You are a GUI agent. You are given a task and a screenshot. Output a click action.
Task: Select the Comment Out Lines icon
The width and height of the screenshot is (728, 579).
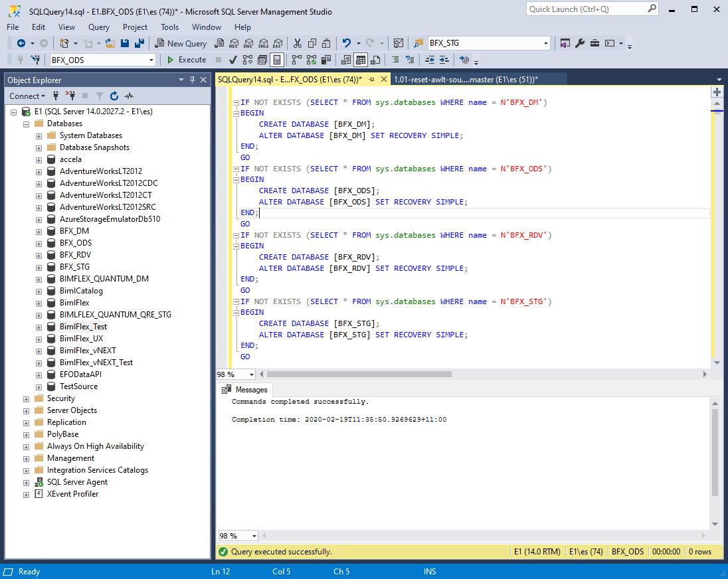pyautogui.click(x=395, y=60)
